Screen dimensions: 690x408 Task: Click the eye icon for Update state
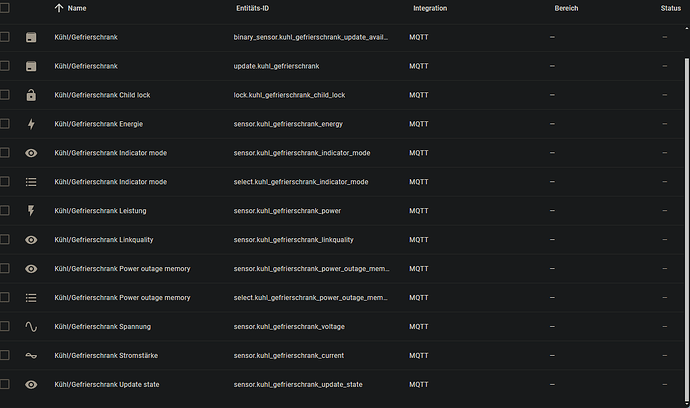[x=31, y=385]
